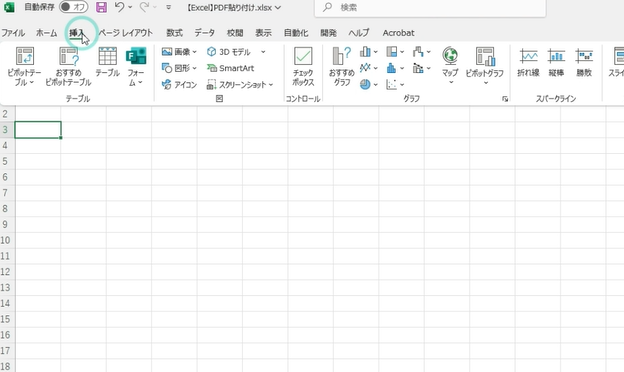Viewport: 624px width, 372px height.
Task: Insert a チェックボックス control
Action: click(303, 66)
